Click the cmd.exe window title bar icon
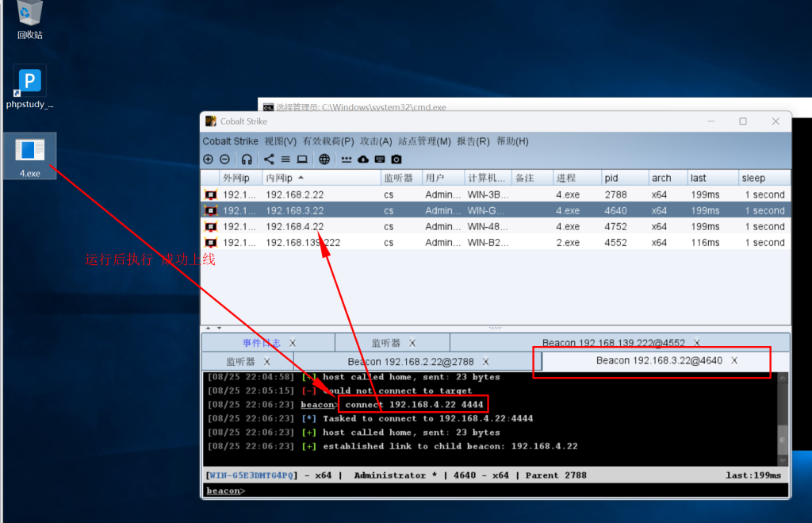 (268, 107)
